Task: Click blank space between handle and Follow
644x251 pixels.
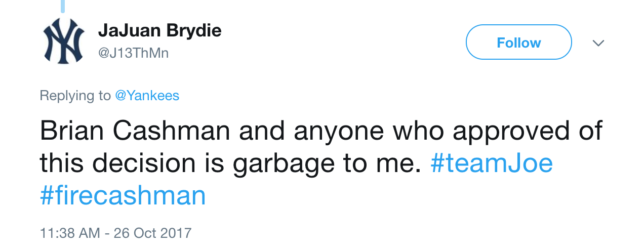Action: tap(314, 53)
